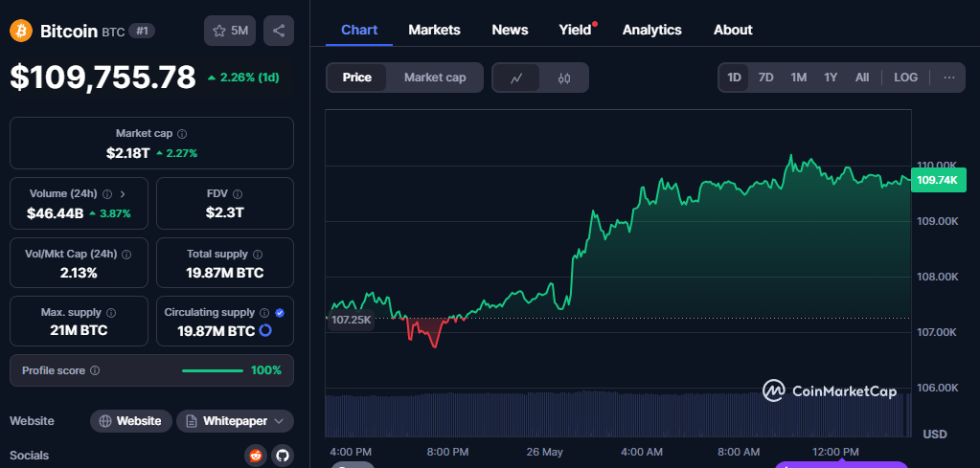This screenshot has width=980, height=468.
Task: Click the #1 rank badge
Action: (x=142, y=31)
